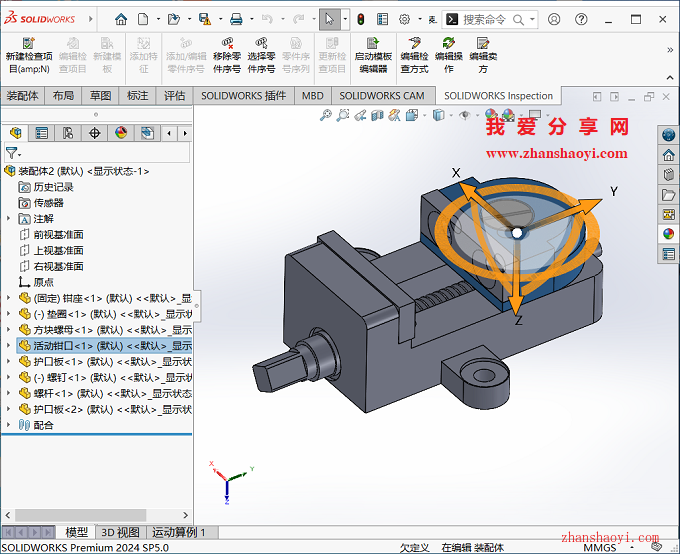Open FeatureManager design tree tab
The height and width of the screenshot is (554, 680).
click(x=16, y=133)
